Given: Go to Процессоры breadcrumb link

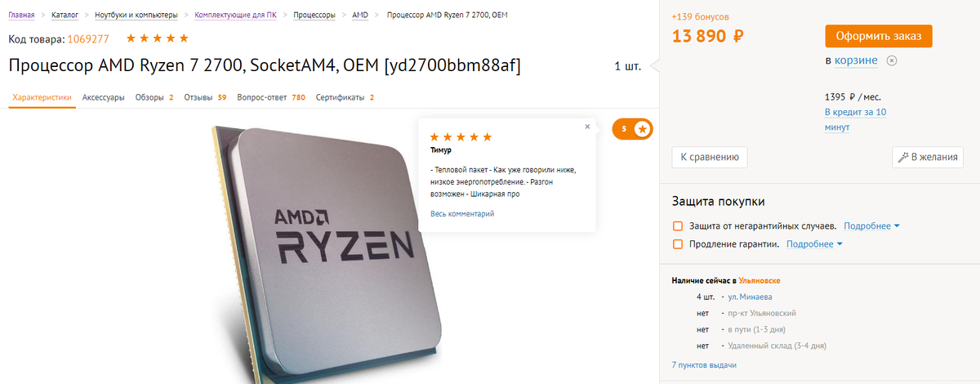Looking at the screenshot, I should 316,15.
